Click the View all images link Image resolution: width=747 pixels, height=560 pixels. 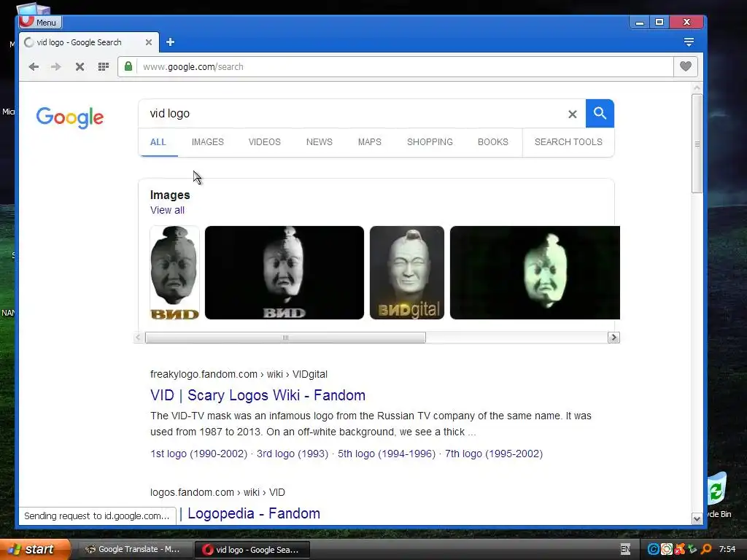click(167, 210)
